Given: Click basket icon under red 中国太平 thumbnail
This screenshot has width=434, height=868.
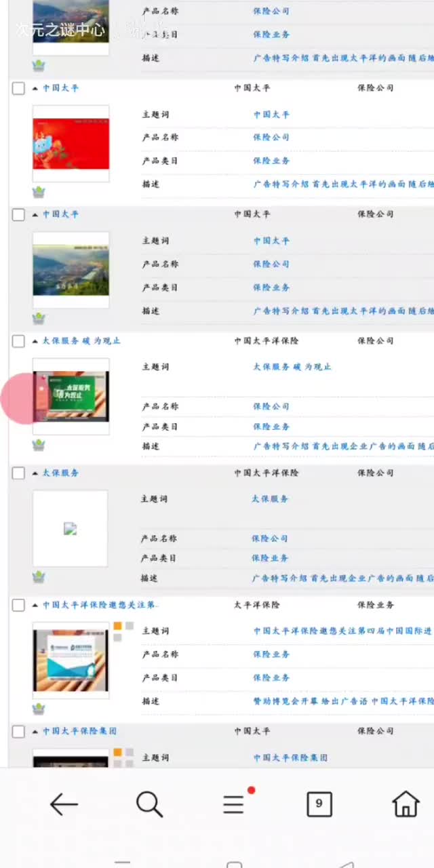Looking at the screenshot, I should pos(39,192).
